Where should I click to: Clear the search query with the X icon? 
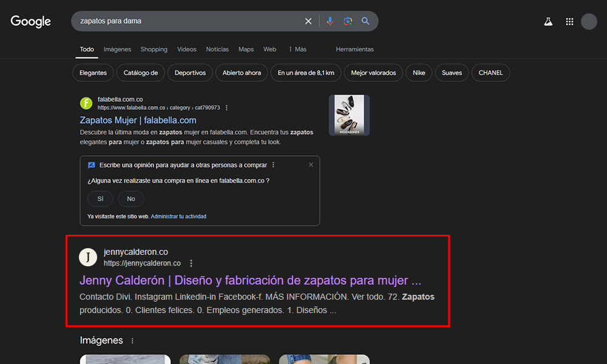coord(308,21)
